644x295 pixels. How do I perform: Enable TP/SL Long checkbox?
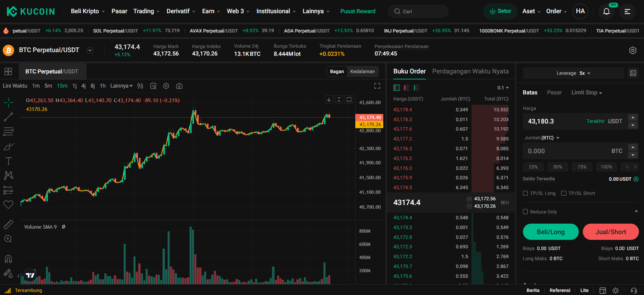coord(525,193)
